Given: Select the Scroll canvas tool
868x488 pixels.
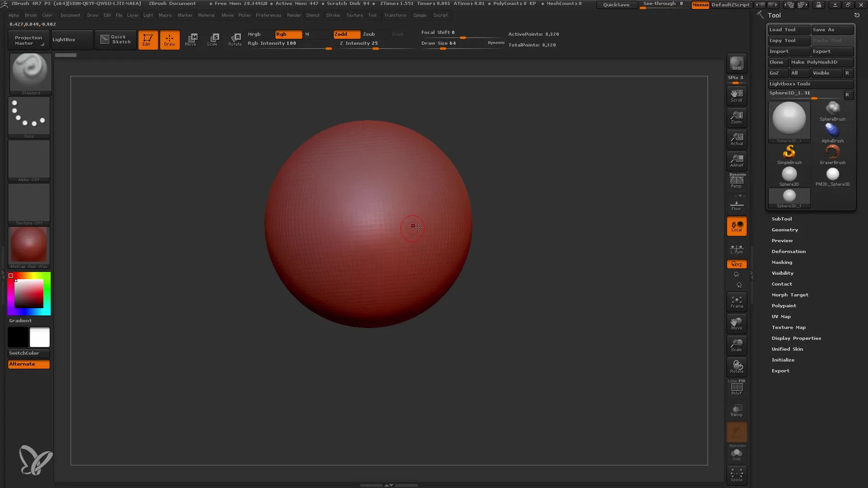Looking at the screenshot, I should pos(736,95).
